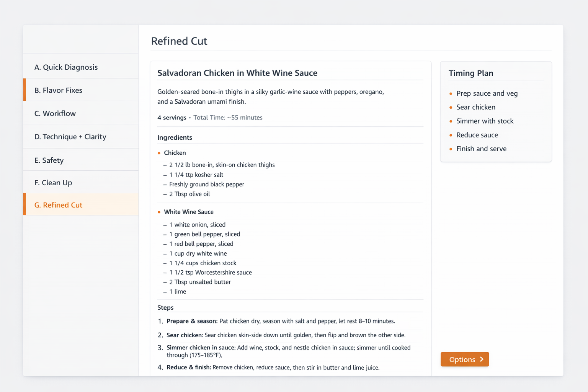Click the bullet beside Prep sauce and veg

(x=451, y=93)
